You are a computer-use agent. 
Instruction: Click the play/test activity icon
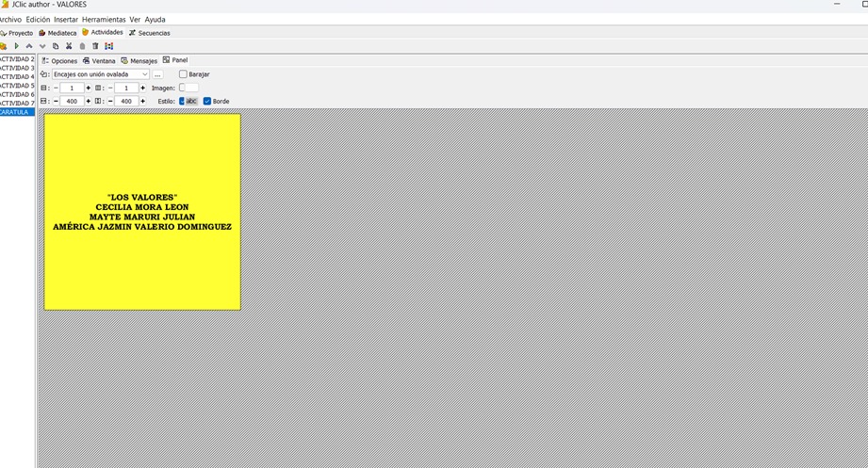click(x=16, y=46)
